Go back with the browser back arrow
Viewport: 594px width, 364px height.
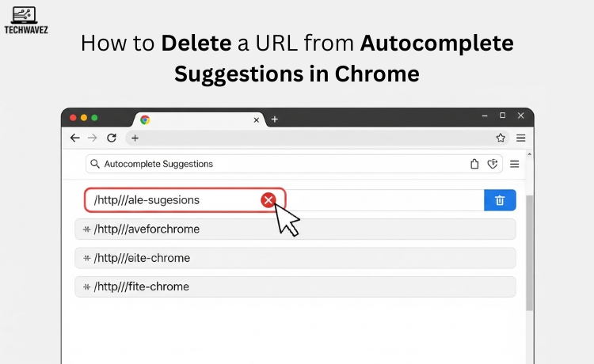tap(75, 138)
